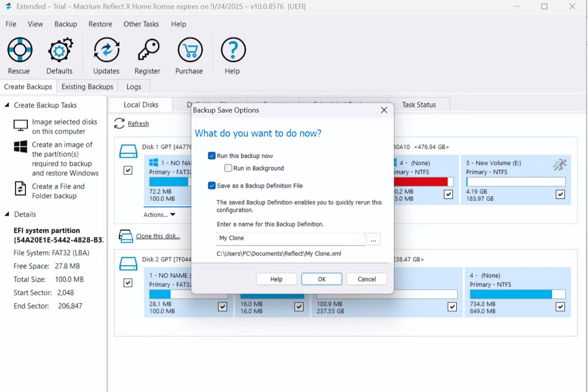Image resolution: width=588 pixels, height=392 pixels.
Task: Open the Purchase page
Action: click(x=189, y=55)
